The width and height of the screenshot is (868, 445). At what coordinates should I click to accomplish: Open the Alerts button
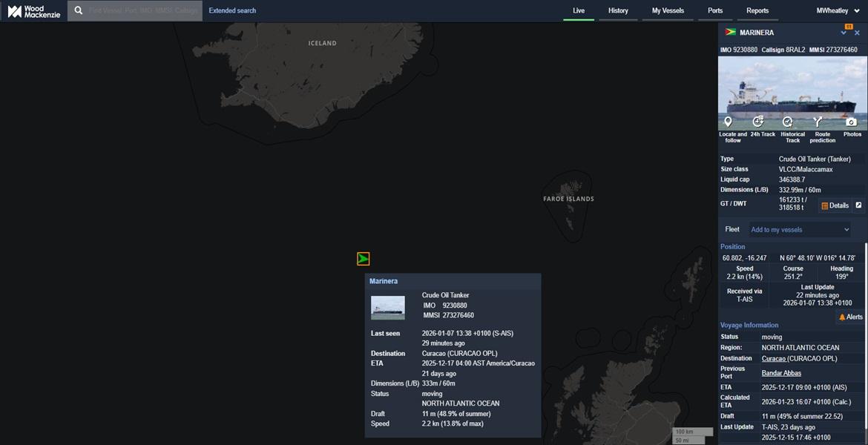click(850, 317)
